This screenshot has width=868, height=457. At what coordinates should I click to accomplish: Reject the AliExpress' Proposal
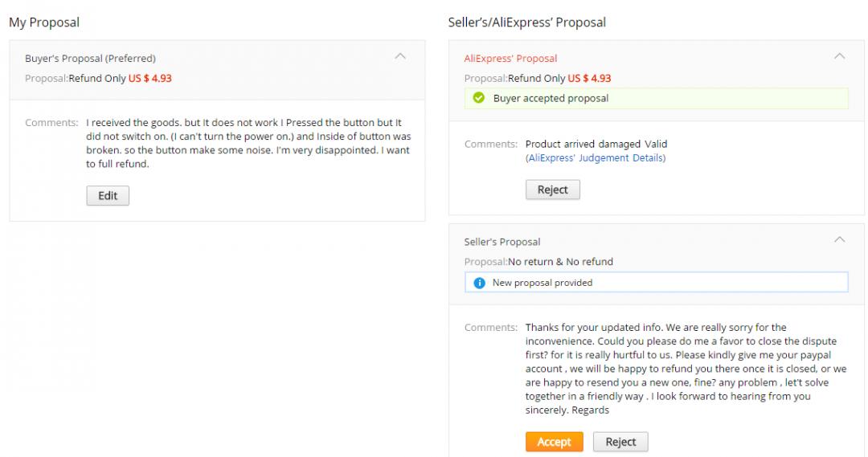coord(552,190)
